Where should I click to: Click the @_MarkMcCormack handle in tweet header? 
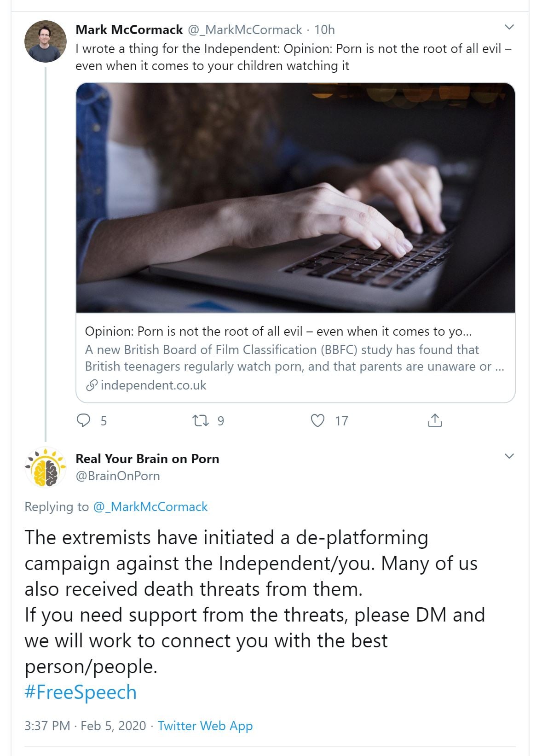tap(245, 30)
